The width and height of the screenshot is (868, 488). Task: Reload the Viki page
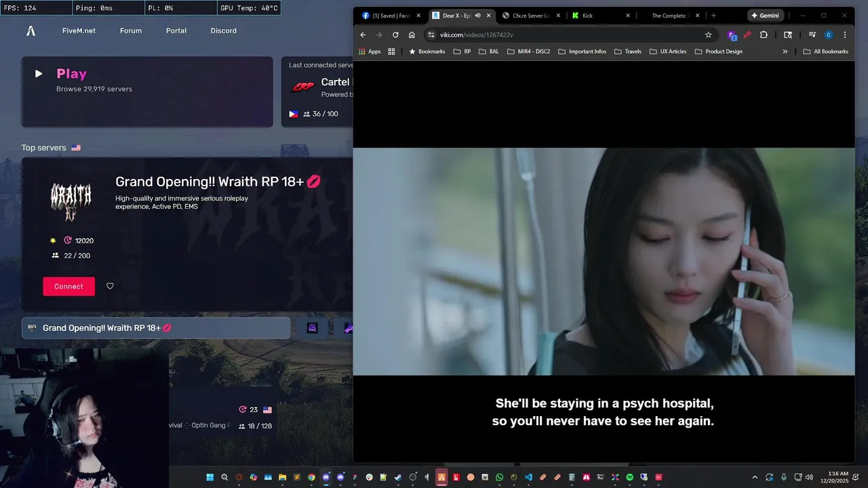point(395,35)
